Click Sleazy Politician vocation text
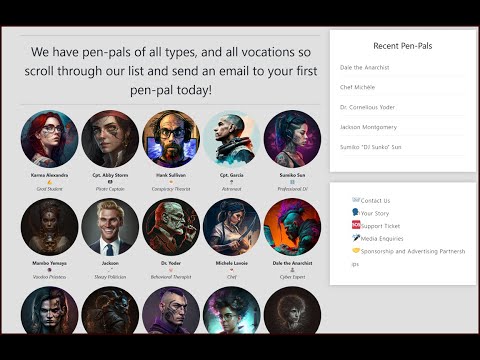Image resolution: width=480 pixels, height=360 pixels. coord(110,277)
